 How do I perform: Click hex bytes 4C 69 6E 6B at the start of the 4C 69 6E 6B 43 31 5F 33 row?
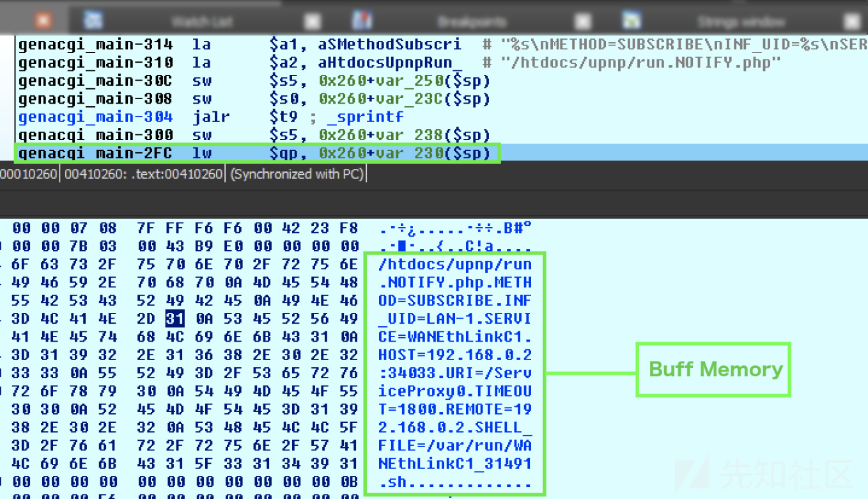point(64,463)
